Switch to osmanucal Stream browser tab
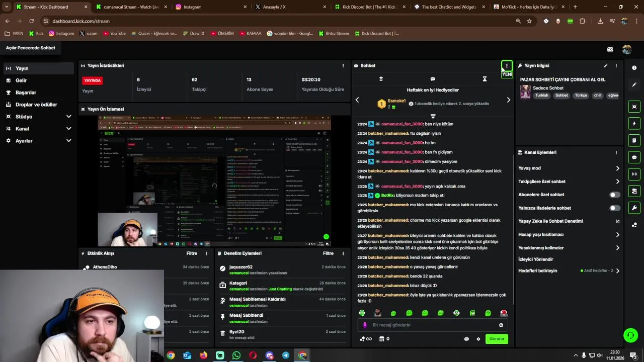 click(131, 7)
